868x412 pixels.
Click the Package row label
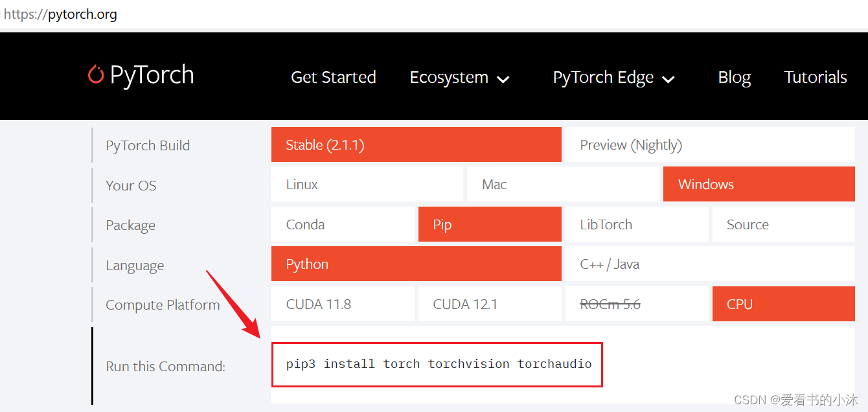tap(130, 225)
